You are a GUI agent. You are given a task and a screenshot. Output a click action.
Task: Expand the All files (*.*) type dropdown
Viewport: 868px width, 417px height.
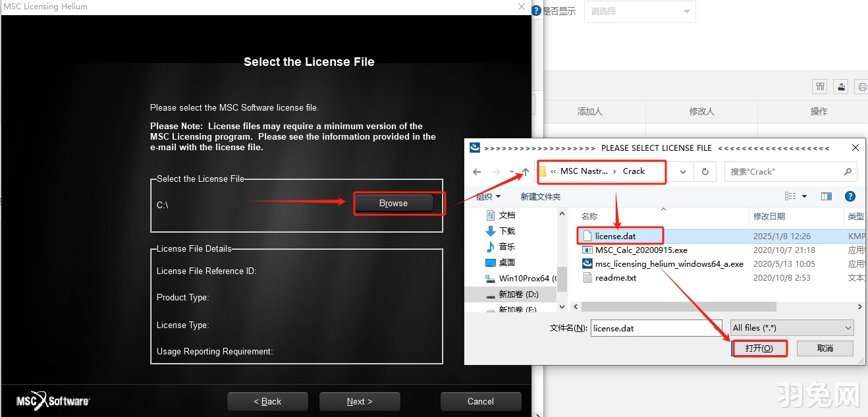point(792,327)
